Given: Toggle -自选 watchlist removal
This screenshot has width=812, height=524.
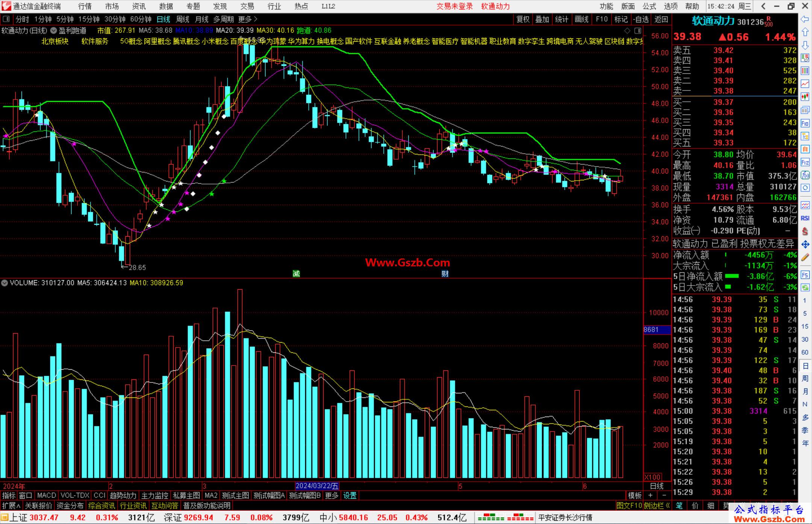Looking at the screenshot, I should (641, 19).
